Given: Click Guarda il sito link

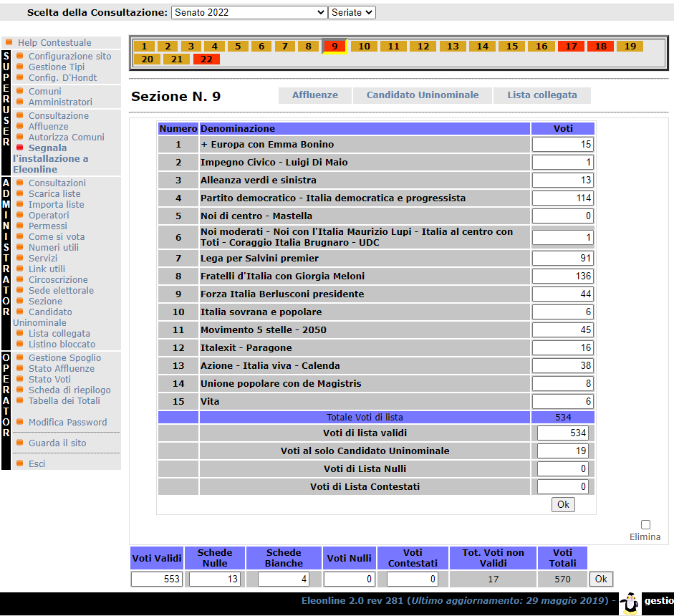Looking at the screenshot, I should (x=57, y=443).
